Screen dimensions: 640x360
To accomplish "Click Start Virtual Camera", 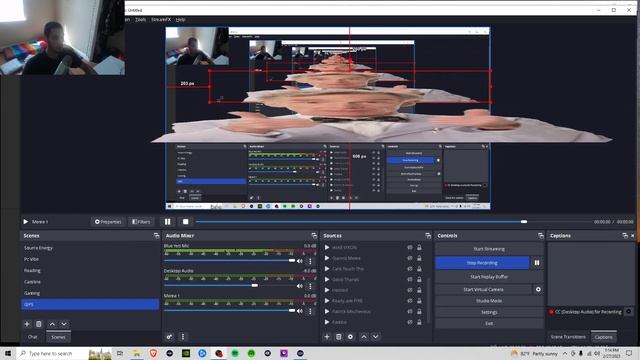I will click(x=483, y=289).
